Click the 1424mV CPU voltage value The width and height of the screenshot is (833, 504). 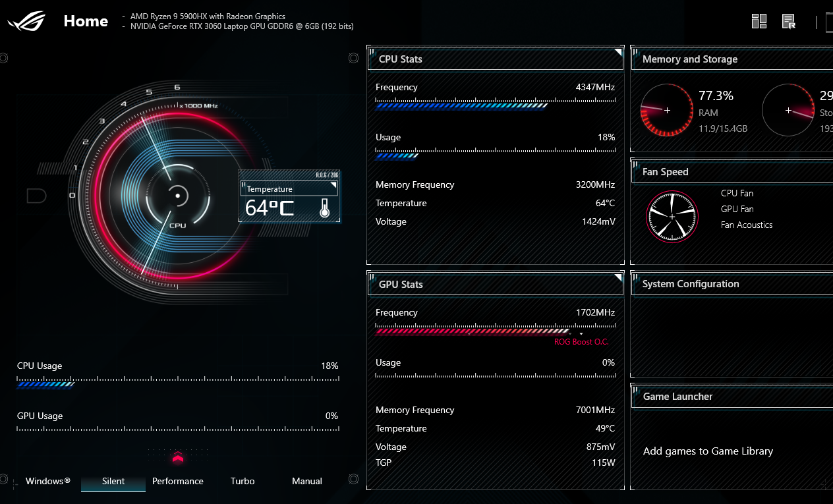(x=598, y=221)
